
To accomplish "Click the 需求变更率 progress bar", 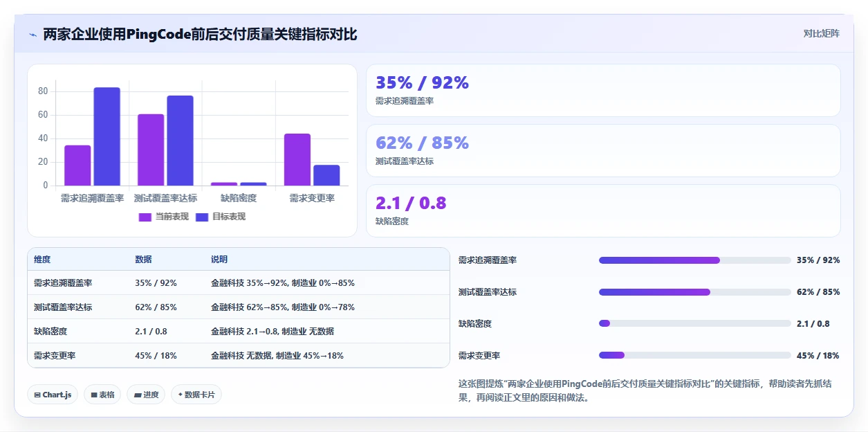I will click(x=694, y=355).
